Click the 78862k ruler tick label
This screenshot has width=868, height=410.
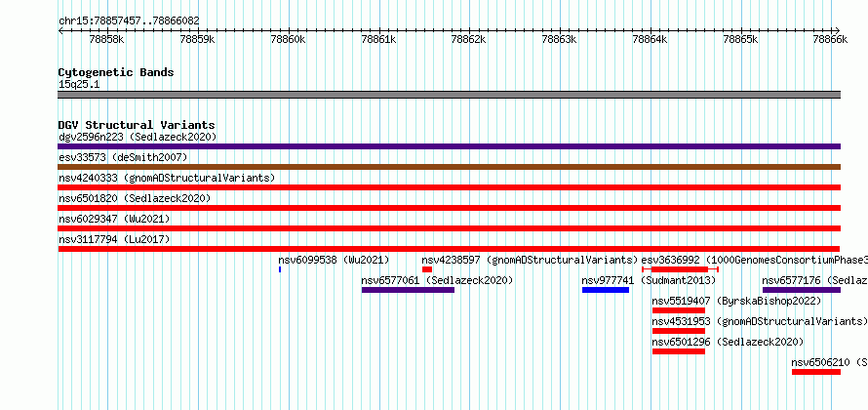point(469,39)
